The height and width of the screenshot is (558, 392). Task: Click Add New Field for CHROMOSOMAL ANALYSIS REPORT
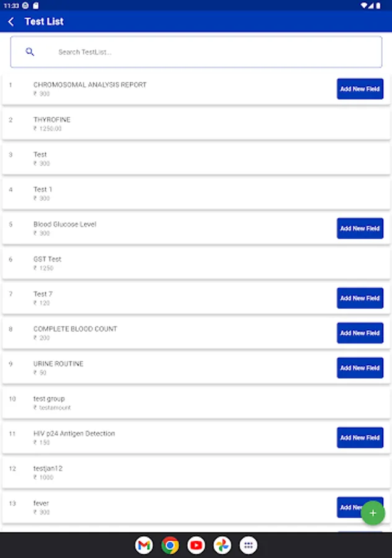(x=360, y=89)
